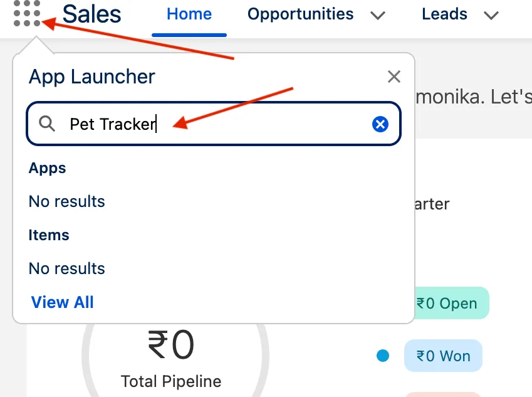Click the App Launcher panel title

(x=92, y=77)
